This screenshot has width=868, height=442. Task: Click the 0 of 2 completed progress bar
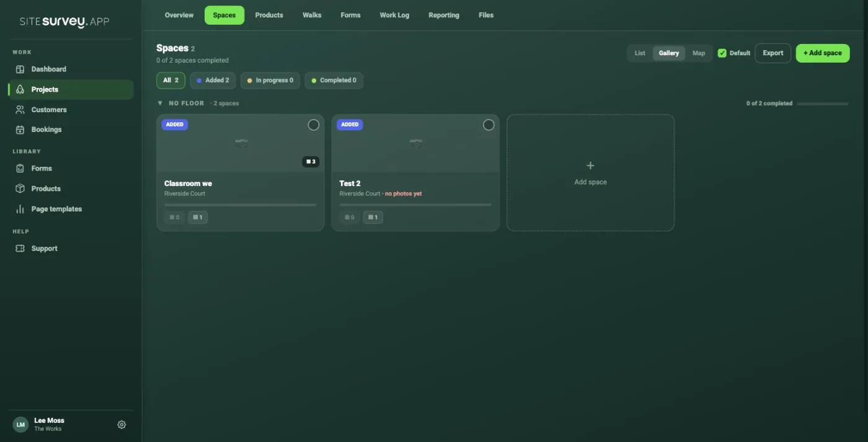click(x=822, y=104)
